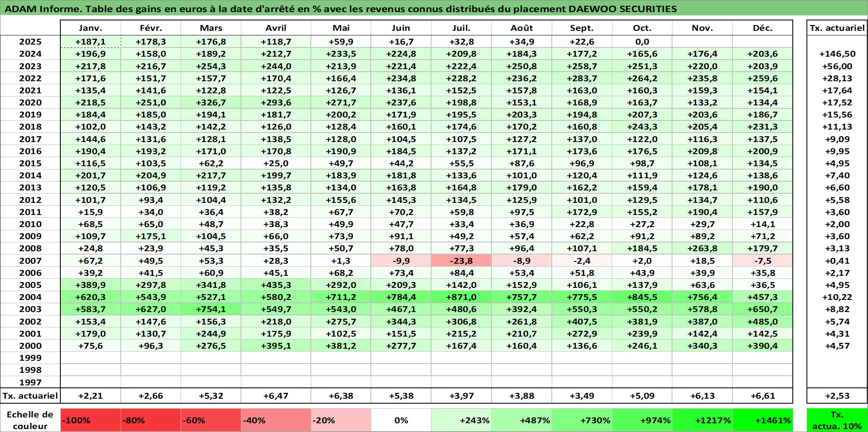Select the +326,7 cell for March 2020
The image size is (868, 432).
click(211, 102)
